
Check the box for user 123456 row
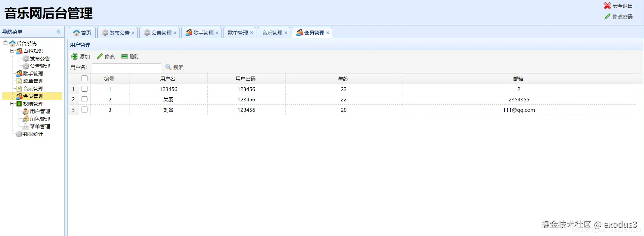[x=85, y=89]
